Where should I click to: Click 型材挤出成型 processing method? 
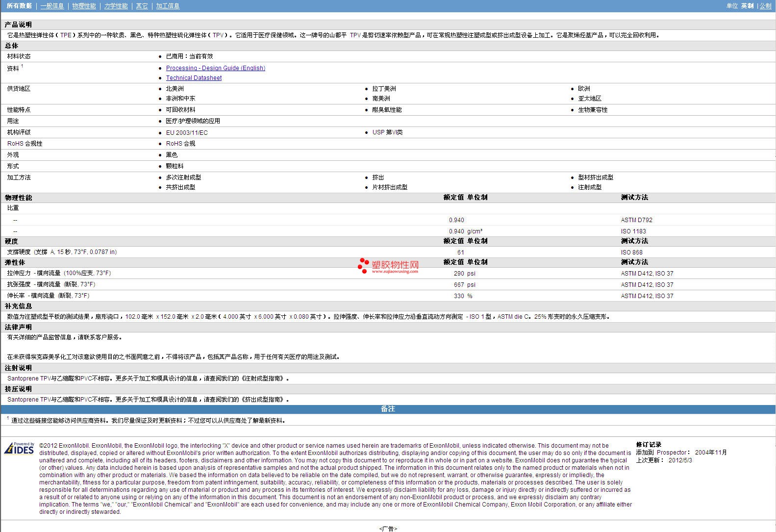[596, 177]
